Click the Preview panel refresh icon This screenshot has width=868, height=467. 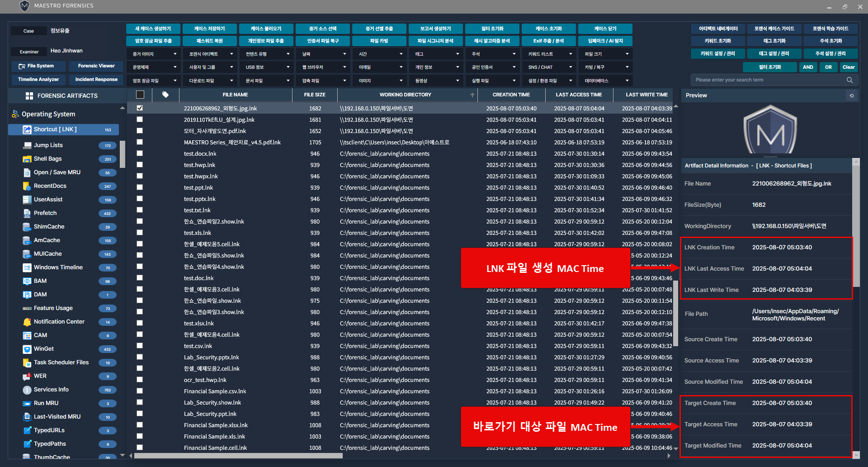point(852,95)
